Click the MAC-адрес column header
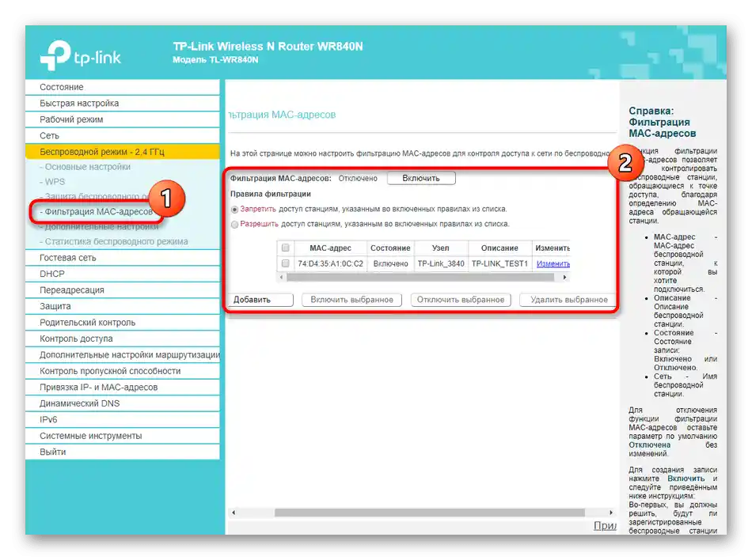Screen dimensions: 752x560 click(x=330, y=248)
